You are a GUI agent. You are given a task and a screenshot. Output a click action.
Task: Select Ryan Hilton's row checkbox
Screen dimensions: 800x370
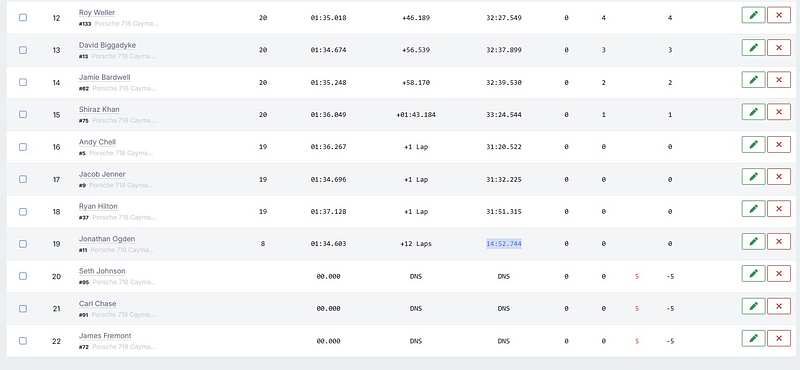point(23,211)
